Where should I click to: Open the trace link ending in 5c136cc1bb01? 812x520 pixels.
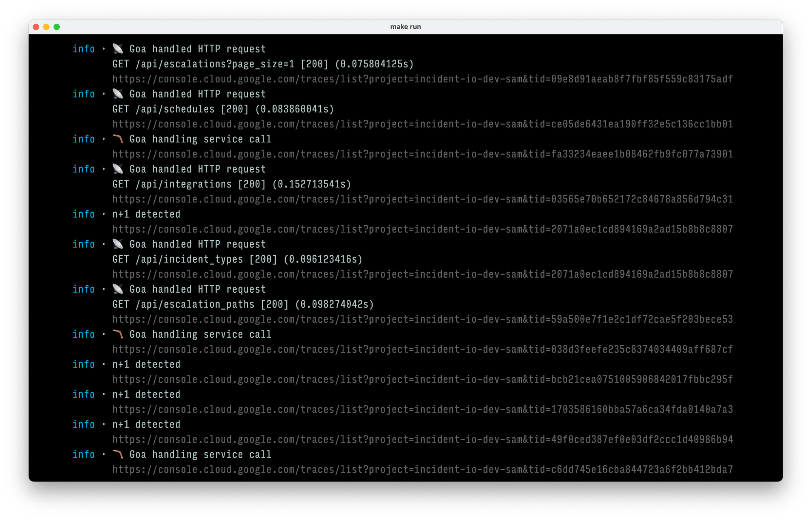[x=422, y=124]
